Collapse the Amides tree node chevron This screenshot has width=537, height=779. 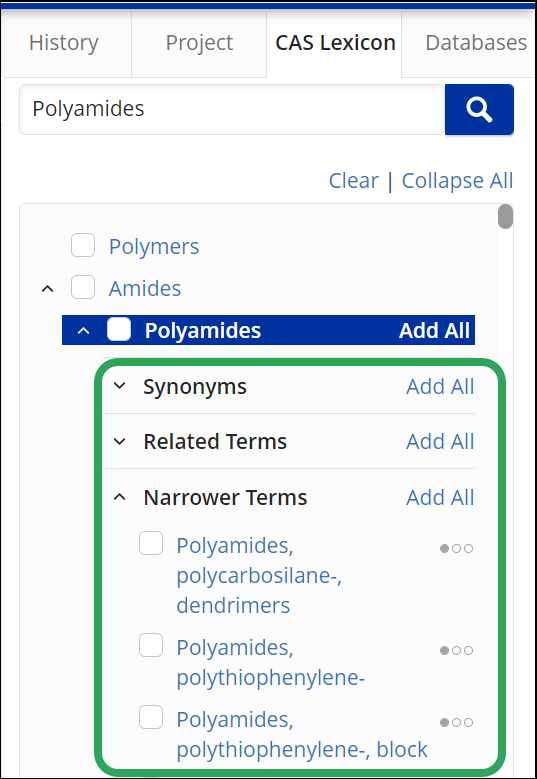pyautogui.click(x=47, y=289)
